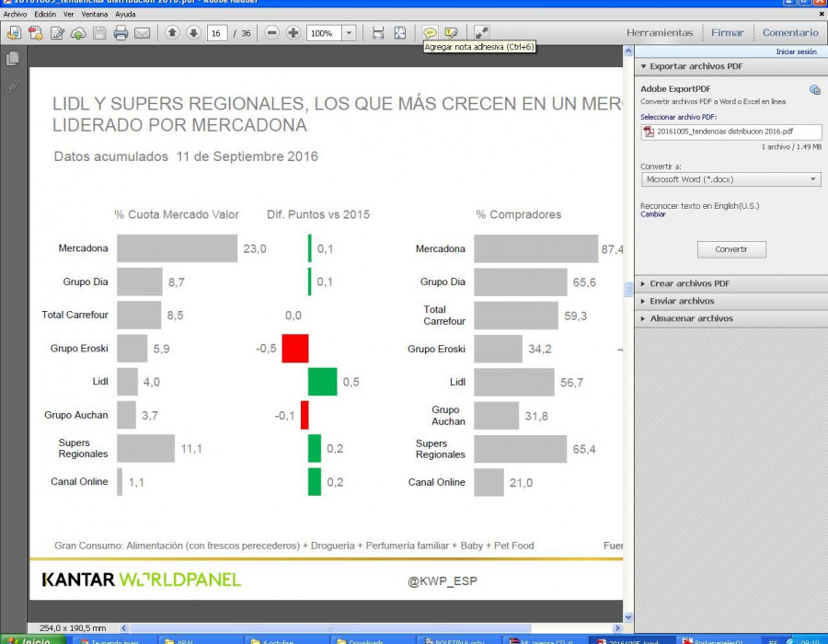Click the fit-width scrolling mode icon
Image resolution: width=828 pixels, height=644 pixels.
tap(378, 33)
